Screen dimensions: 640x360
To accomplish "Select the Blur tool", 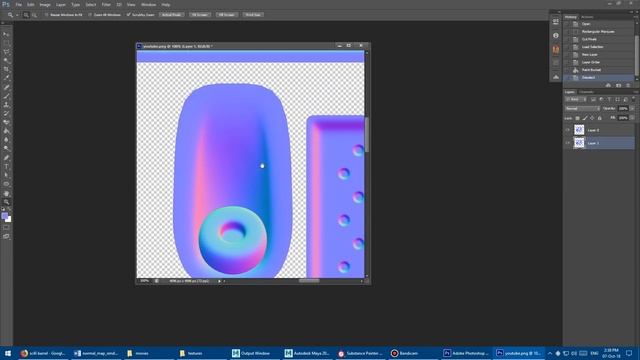I will (6, 140).
